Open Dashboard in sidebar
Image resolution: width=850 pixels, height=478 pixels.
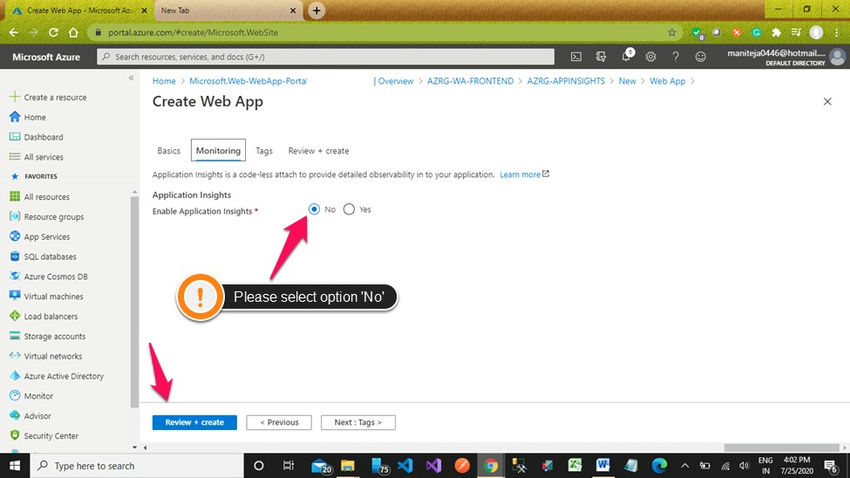(43, 137)
